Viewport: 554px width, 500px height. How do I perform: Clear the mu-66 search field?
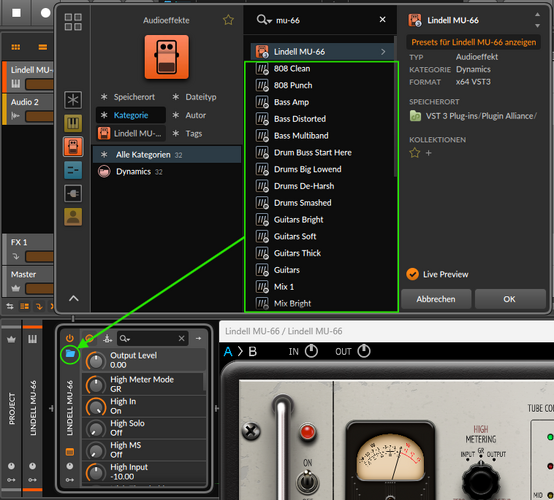tap(383, 20)
